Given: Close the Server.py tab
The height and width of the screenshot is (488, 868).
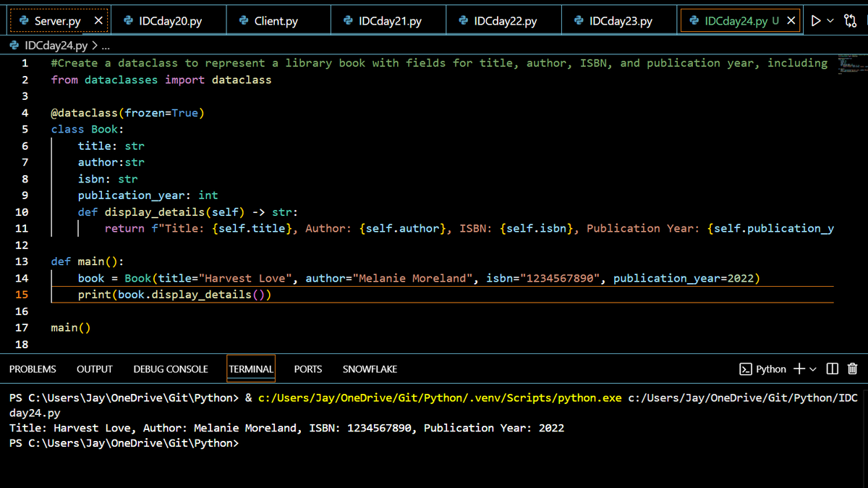Looking at the screenshot, I should pyautogui.click(x=98, y=21).
